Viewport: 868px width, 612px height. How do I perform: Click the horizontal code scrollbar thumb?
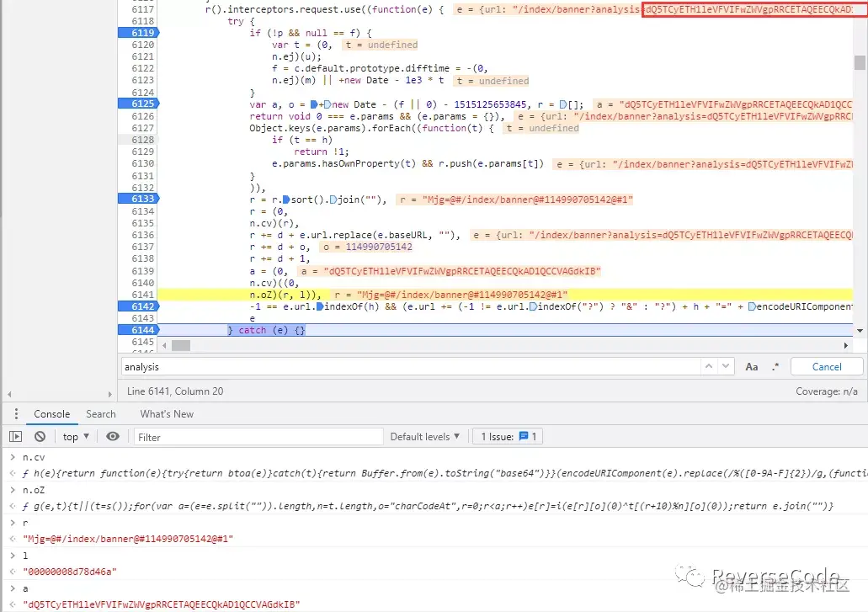point(180,345)
